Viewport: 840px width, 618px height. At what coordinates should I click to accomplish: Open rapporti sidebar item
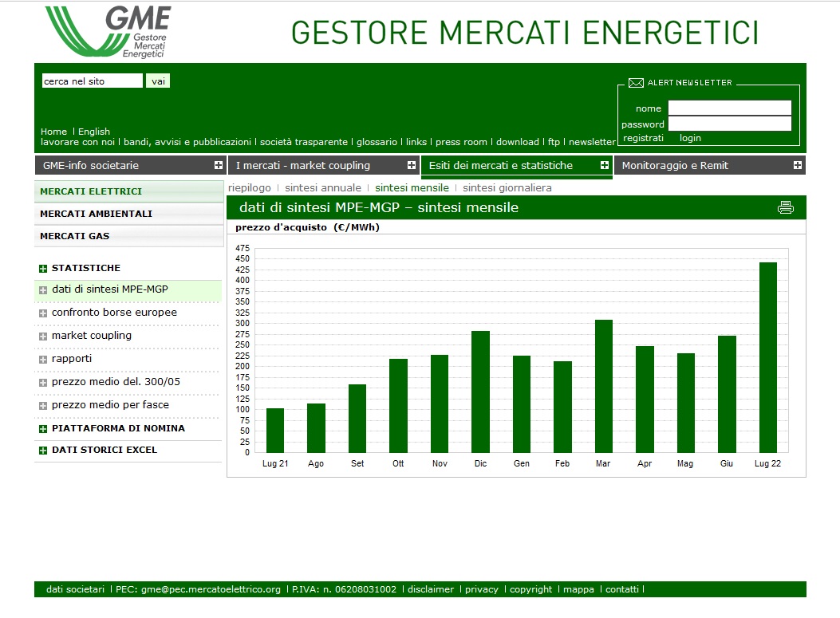[72, 358]
